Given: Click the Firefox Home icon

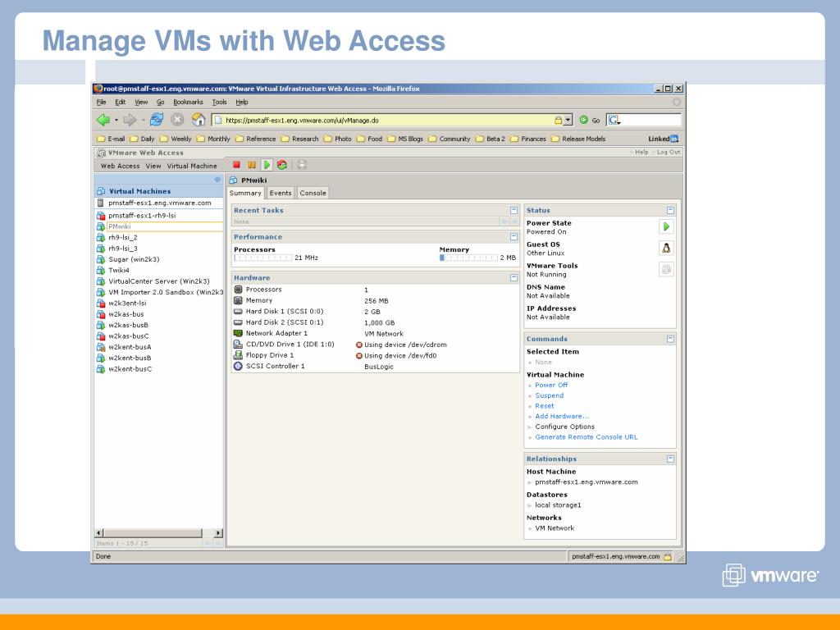Looking at the screenshot, I should coord(199,120).
